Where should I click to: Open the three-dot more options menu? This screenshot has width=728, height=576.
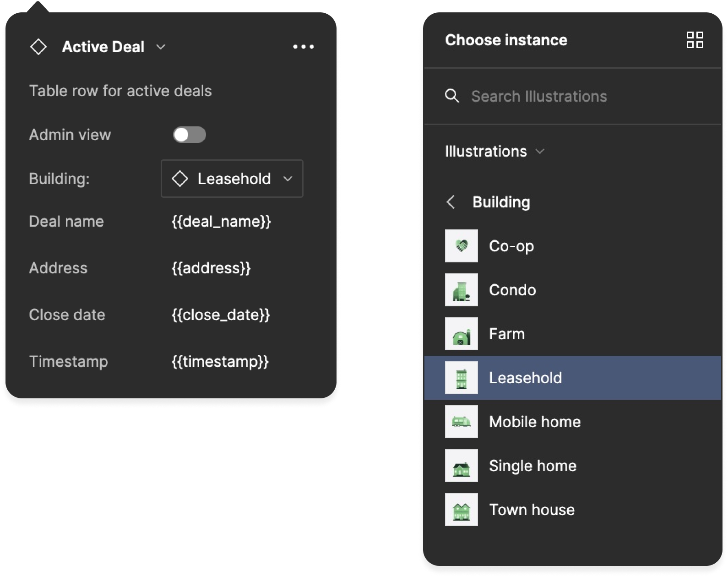click(304, 47)
